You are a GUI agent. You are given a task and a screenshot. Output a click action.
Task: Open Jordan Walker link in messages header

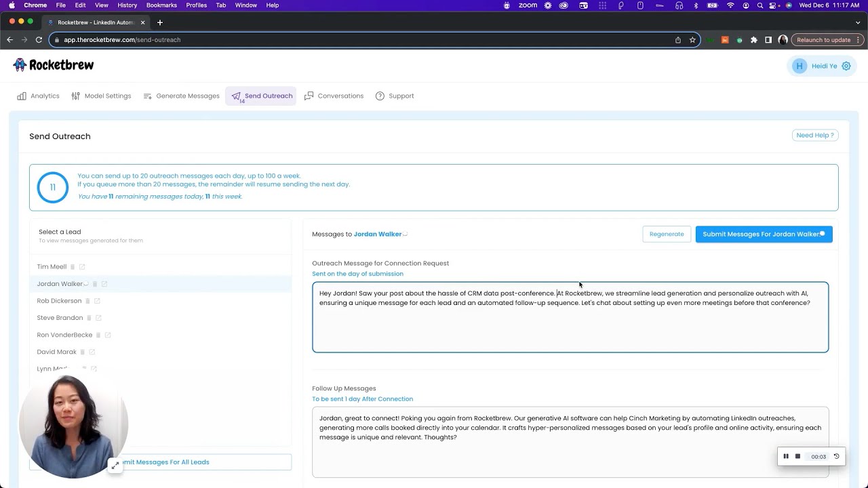pos(378,235)
